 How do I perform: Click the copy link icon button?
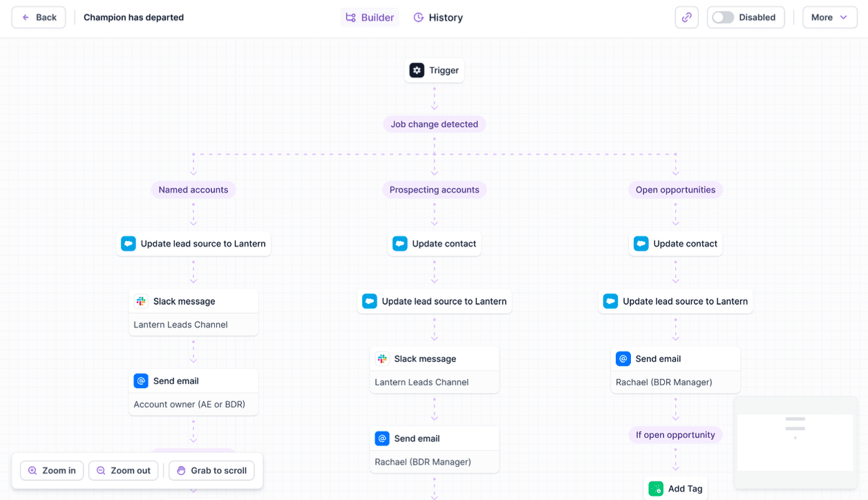pyautogui.click(x=686, y=17)
